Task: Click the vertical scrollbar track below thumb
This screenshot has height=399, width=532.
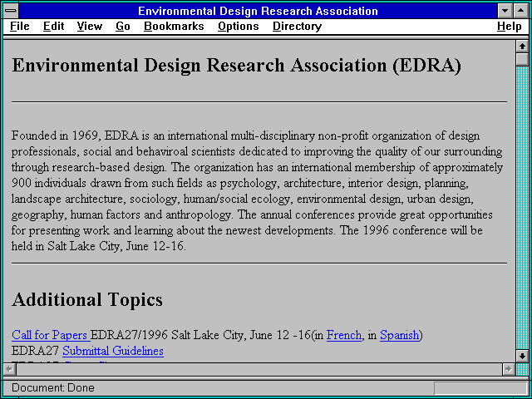Action: point(522,208)
